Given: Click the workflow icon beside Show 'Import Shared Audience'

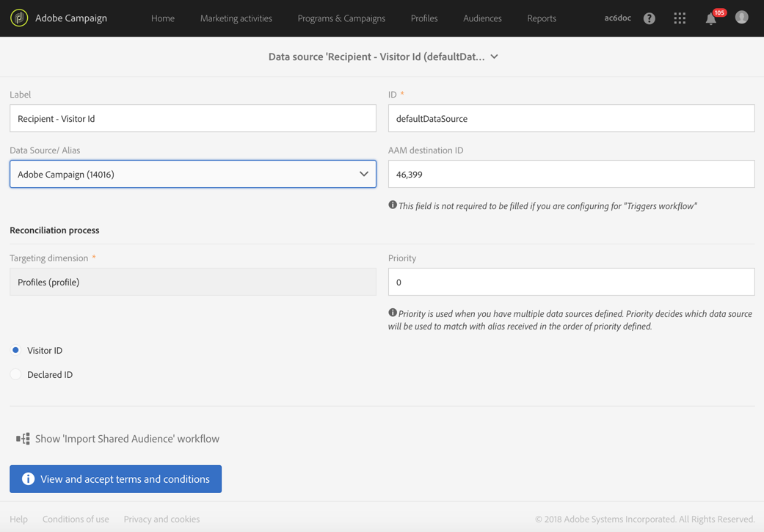Looking at the screenshot, I should point(23,439).
